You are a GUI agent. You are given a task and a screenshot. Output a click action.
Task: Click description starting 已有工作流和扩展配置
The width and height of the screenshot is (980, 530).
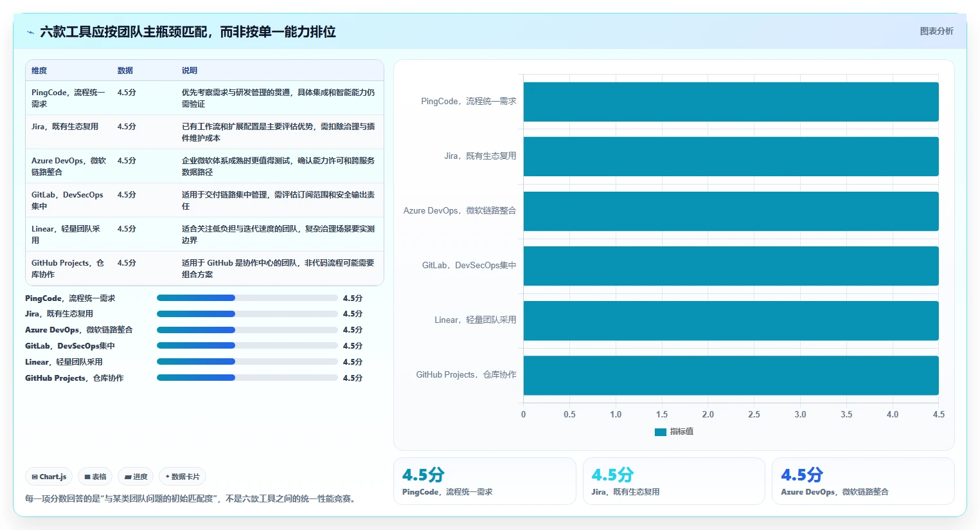coord(278,132)
